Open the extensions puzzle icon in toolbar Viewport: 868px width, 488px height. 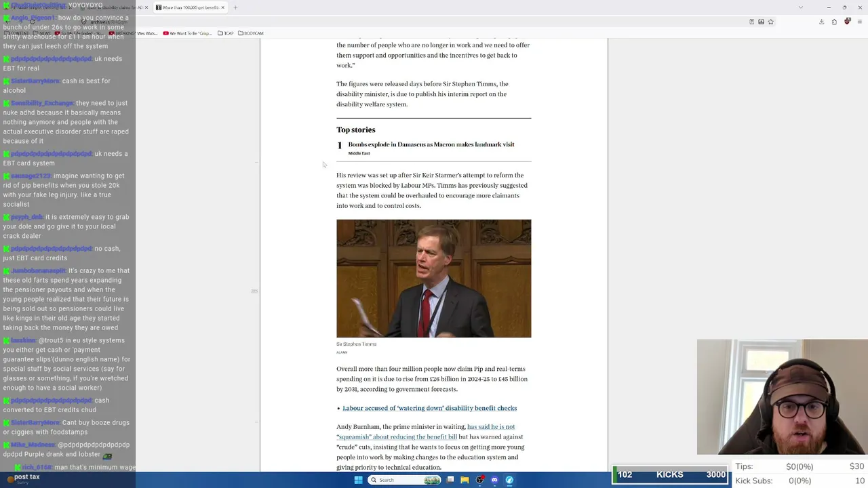[x=834, y=22]
